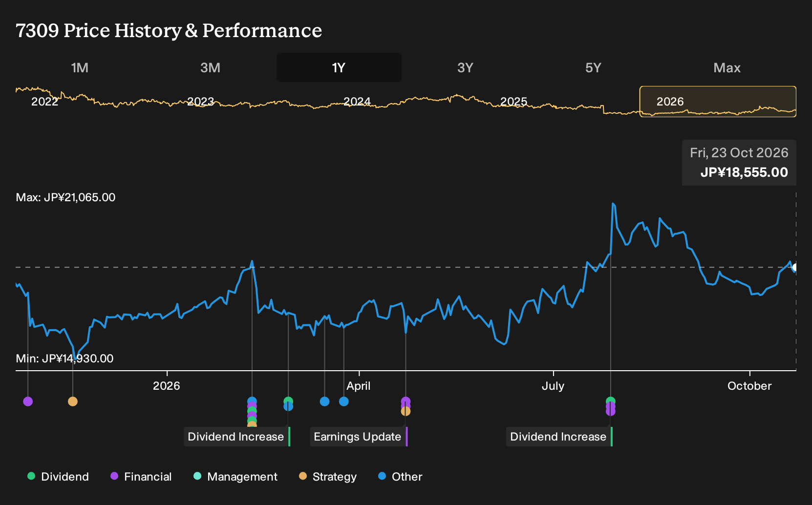This screenshot has width=812, height=505.
Task: Click the white current price point on the chart
Action: click(795, 268)
